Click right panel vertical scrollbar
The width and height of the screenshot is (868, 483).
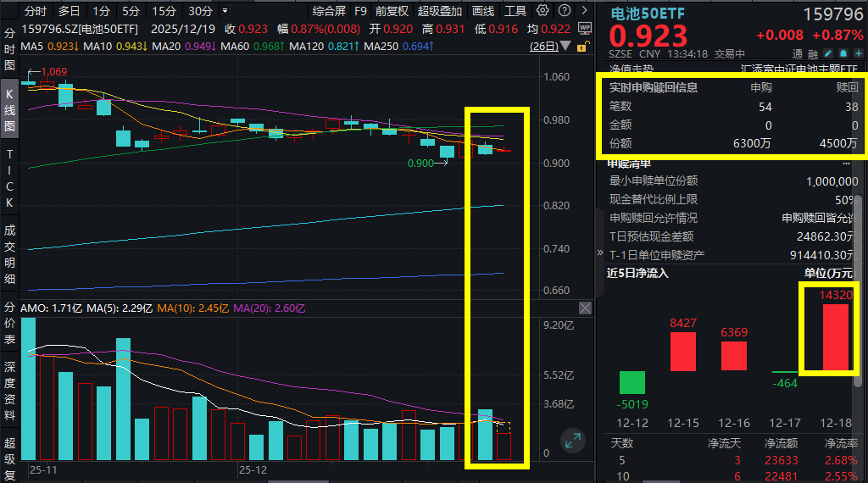tap(858, 291)
